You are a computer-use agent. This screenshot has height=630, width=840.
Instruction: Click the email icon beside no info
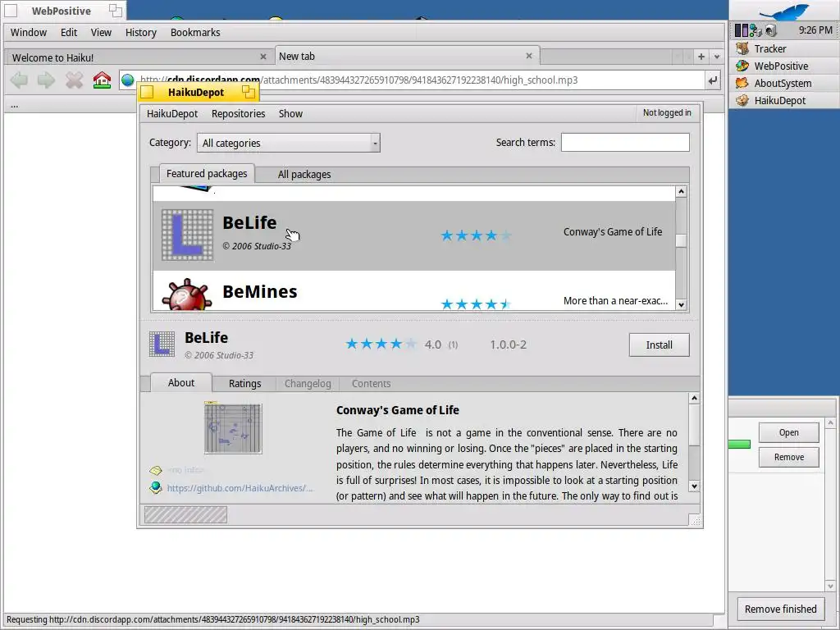[x=156, y=470]
